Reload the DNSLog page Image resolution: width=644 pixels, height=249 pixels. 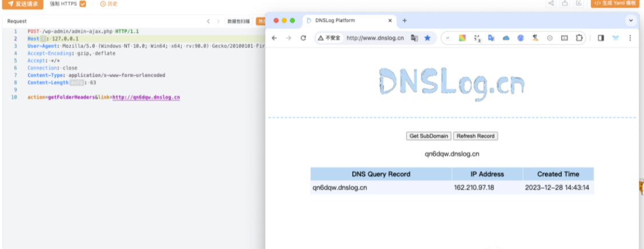click(303, 38)
